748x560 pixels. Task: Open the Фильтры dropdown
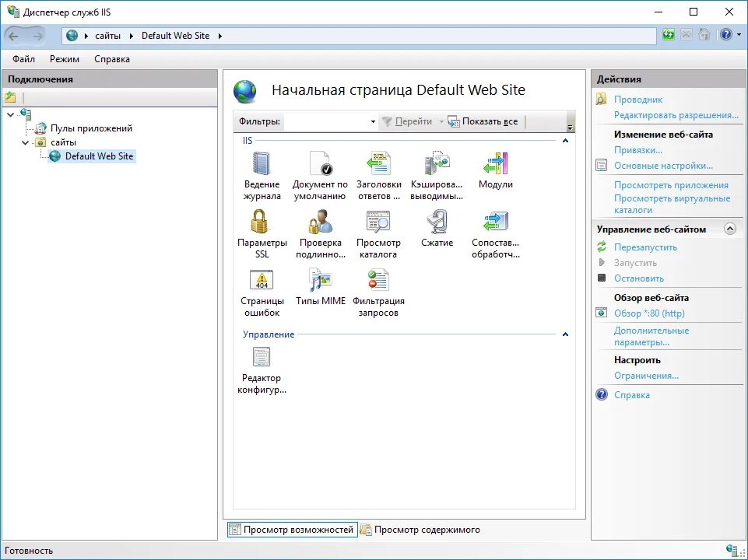(373, 121)
